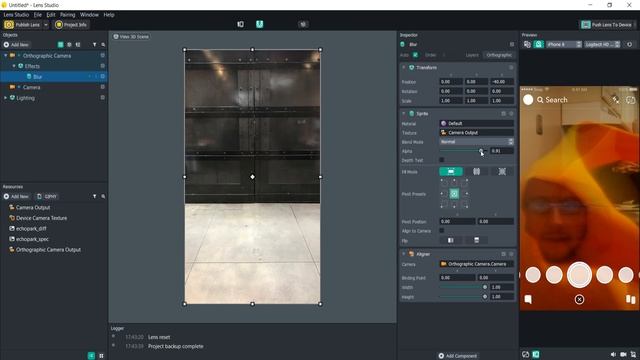The height and width of the screenshot is (360, 640).
Task: Collapse the Sprite component section
Action: pyautogui.click(x=404, y=113)
